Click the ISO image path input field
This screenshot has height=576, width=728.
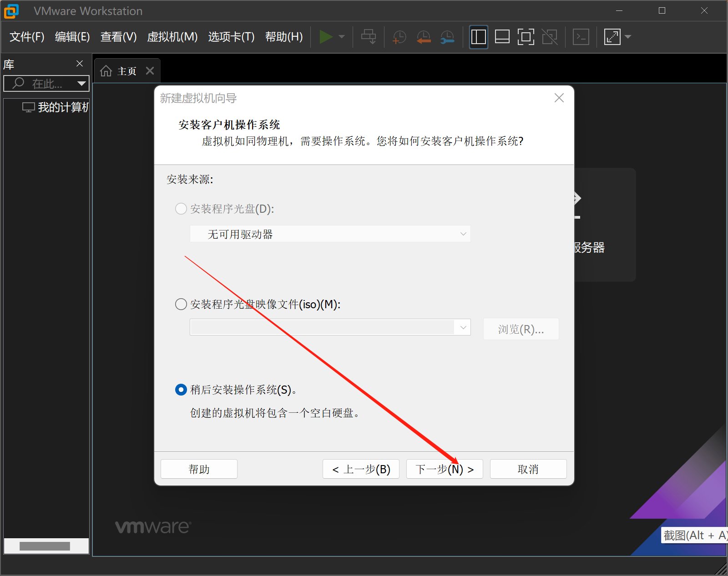pyautogui.click(x=322, y=327)
